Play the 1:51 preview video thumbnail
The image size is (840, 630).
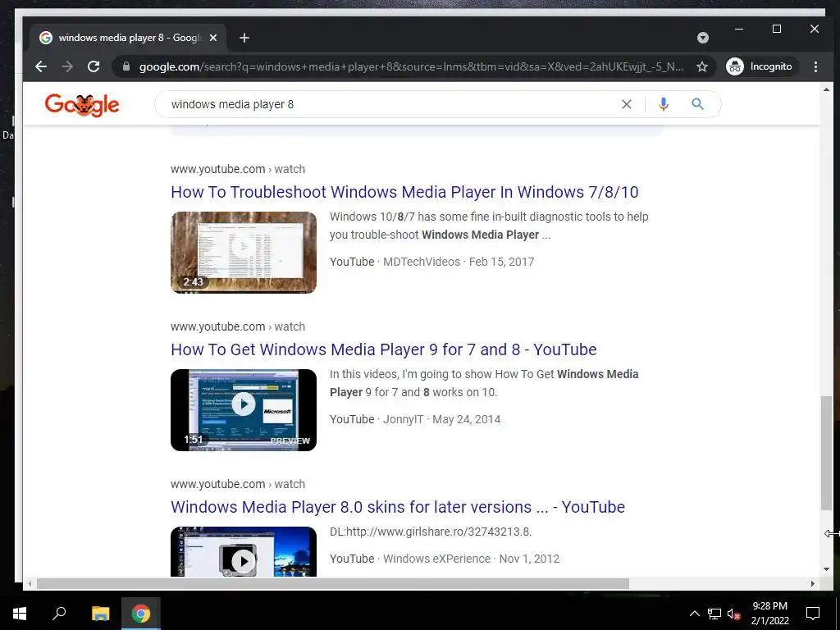pyautogui.click(x=244, y=410)
